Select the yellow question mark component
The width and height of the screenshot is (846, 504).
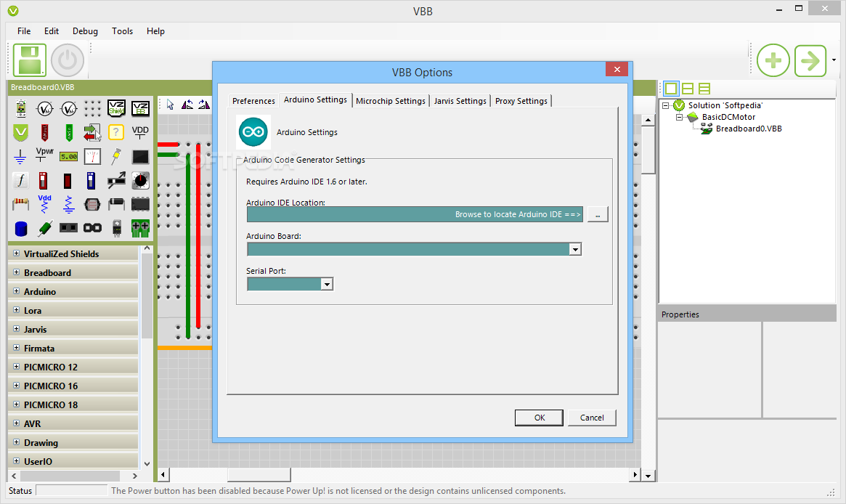(x=116, y=132)
